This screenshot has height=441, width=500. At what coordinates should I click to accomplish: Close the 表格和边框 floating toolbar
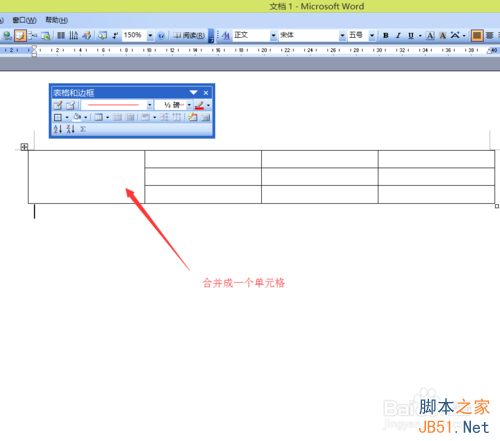(x=206, y=93)
